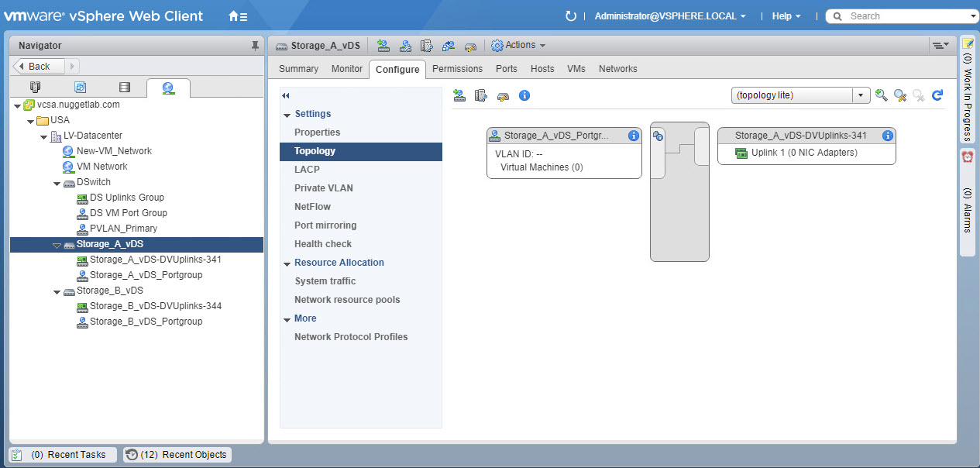This screenshot has height=468, width=980.
Task: Open the Administrator@VSPHERE.LOCAL user menu
Action: [x=670, y=16]
